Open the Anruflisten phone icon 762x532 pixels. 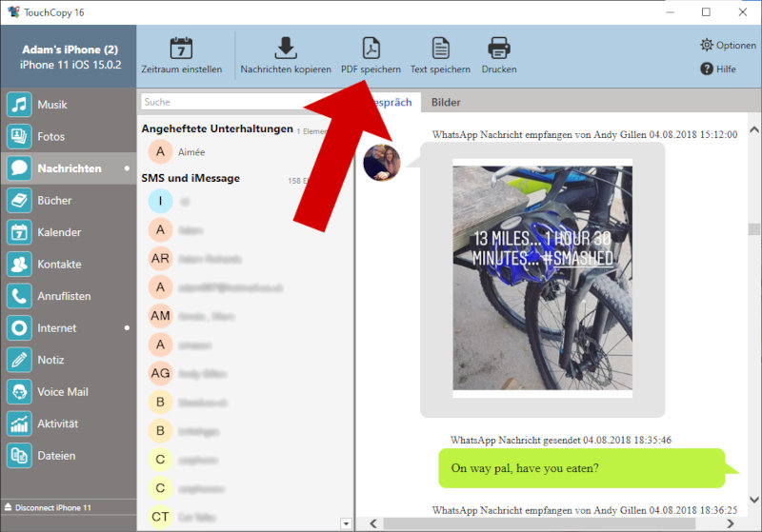pyautogui.click(x=19, y=296)
